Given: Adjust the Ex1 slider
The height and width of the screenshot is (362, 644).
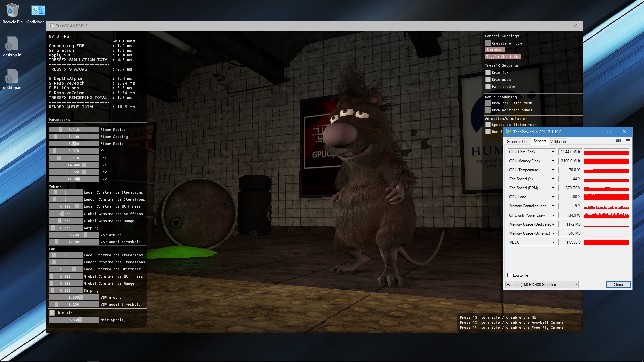Looking at the screenshot, I should pyautogui.click(x=74, y=165).
